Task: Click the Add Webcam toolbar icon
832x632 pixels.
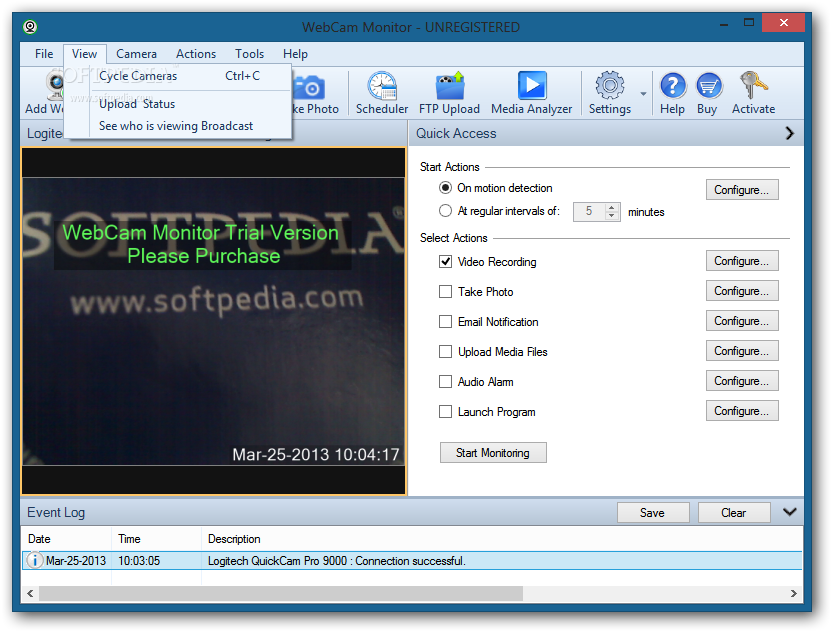Action: coord(54,85)
